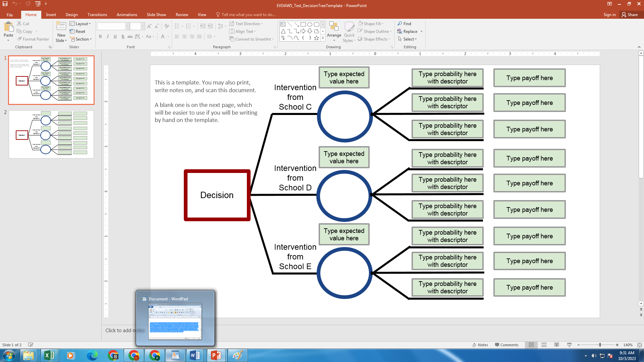Toggle Bold formatting button
This screenshot has width=644, height=362.
100,37
